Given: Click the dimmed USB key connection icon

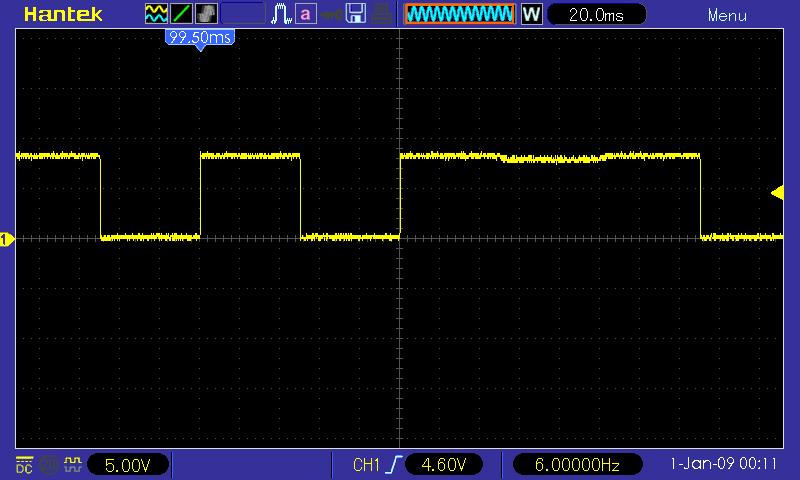Looking at the screenshot, I should [x=331, y=14].
